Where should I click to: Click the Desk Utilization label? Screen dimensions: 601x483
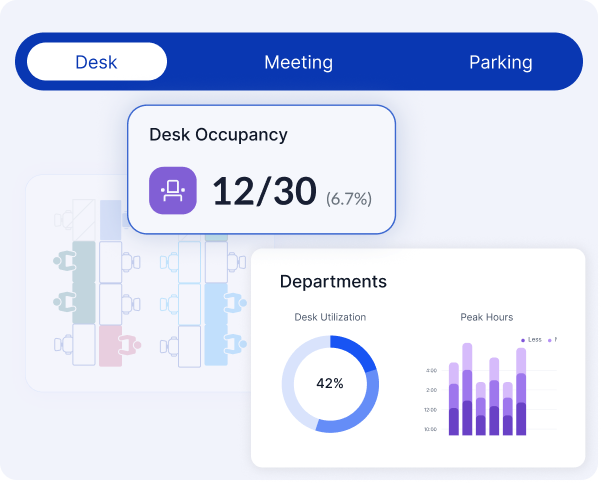pos(330,317)
